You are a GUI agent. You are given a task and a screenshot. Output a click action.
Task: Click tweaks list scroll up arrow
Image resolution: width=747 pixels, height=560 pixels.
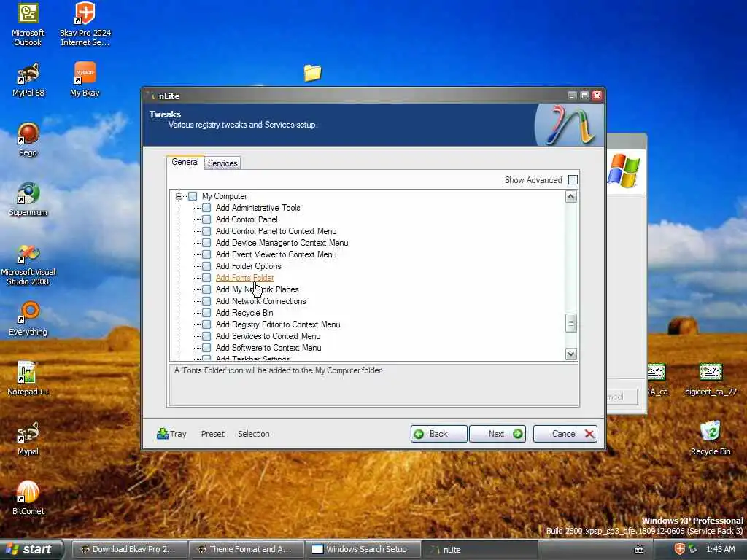point(570,197)
